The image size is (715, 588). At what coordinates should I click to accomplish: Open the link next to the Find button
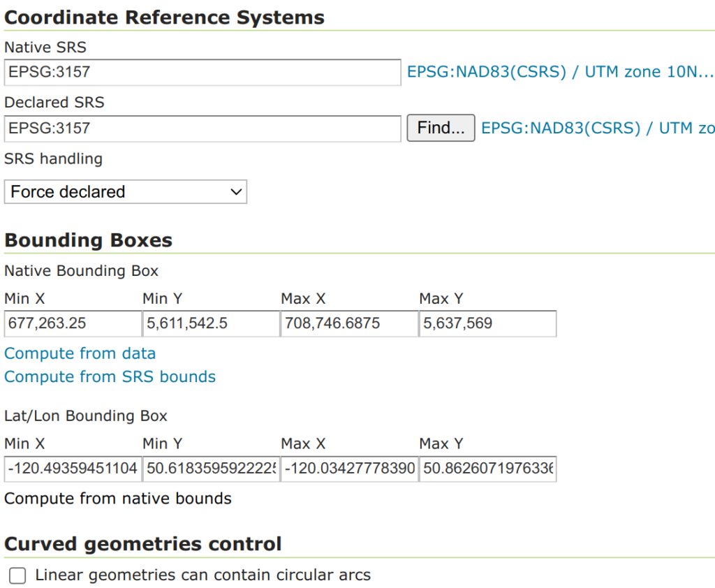tap(598, 128)
